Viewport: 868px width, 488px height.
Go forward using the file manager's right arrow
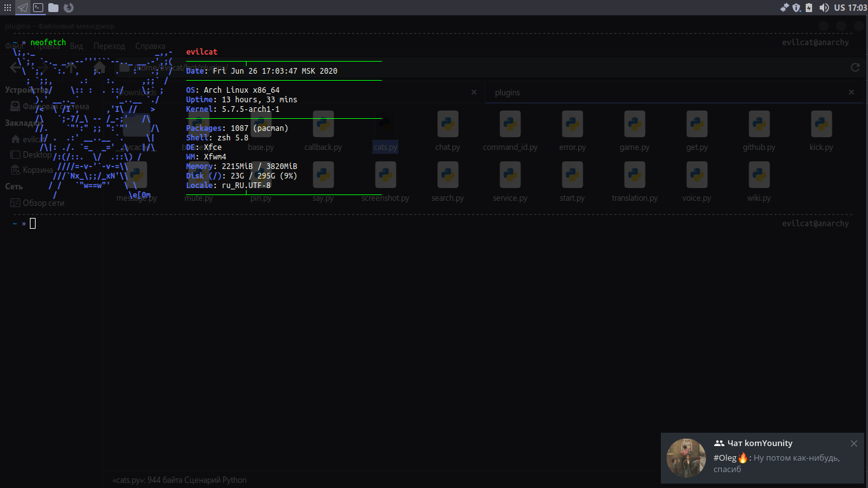tap(43, 67)
